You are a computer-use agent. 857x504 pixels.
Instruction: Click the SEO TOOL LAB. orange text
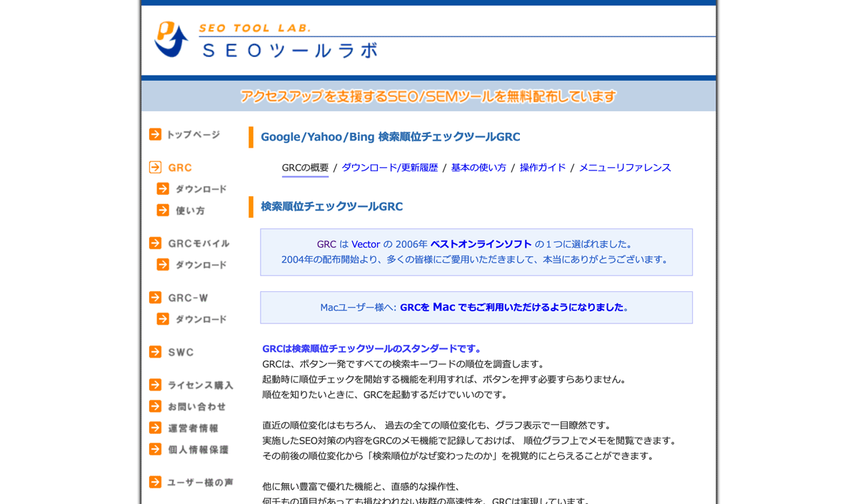click(255, 29)
